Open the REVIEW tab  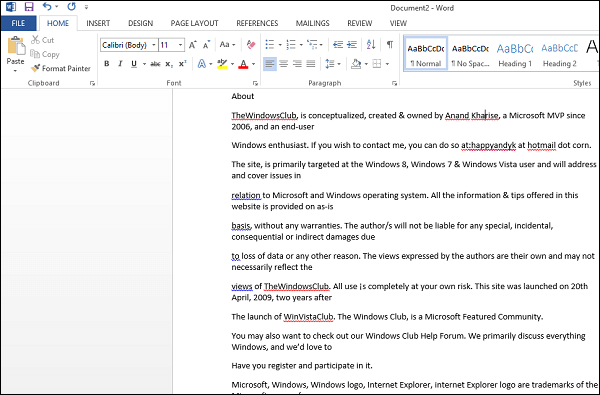(360, 23)
